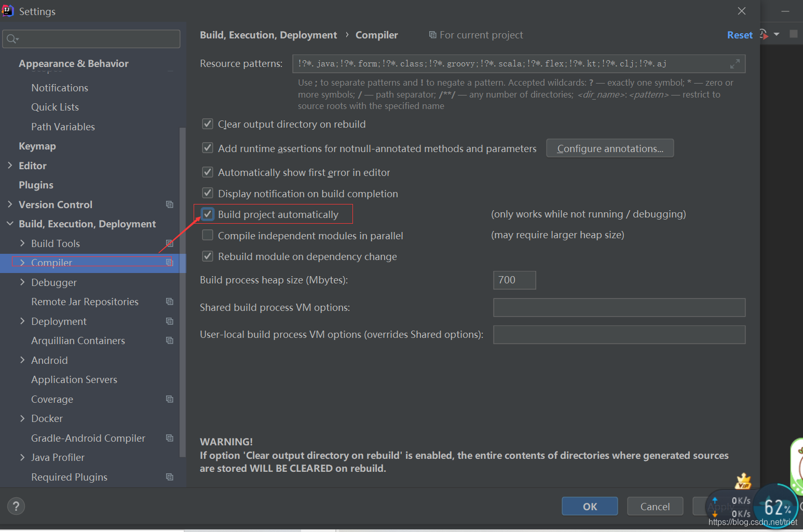Click the Cancel button

(655, 506)
